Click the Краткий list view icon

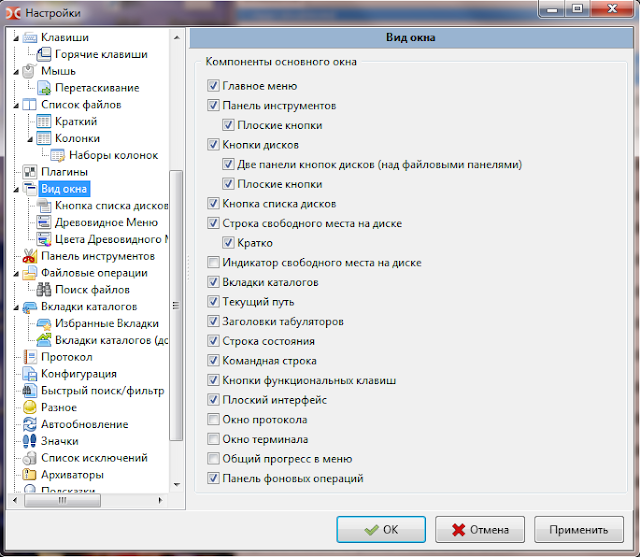coord(44,121)
